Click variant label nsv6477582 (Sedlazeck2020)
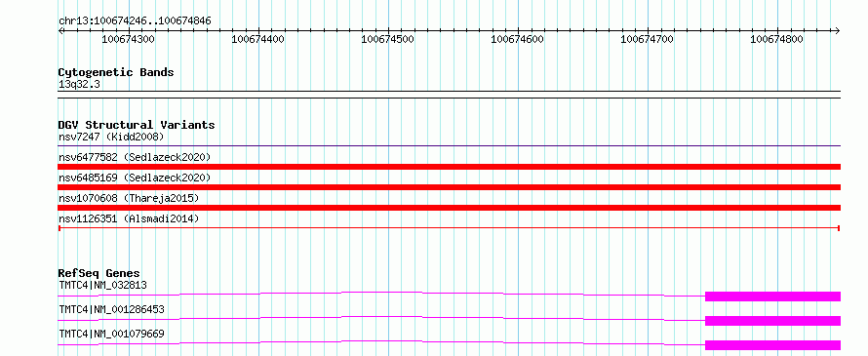Image resolution: width=868 pixels, height=356 pixels. [x=135, y=157]
